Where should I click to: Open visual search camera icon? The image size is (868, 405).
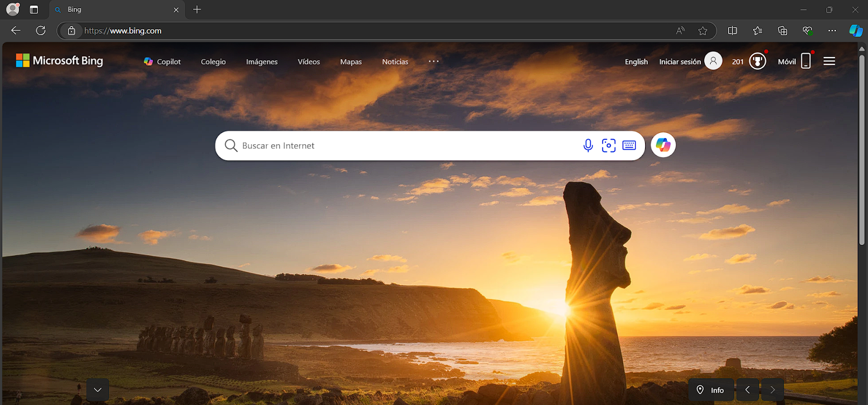[x=609, y=145]
